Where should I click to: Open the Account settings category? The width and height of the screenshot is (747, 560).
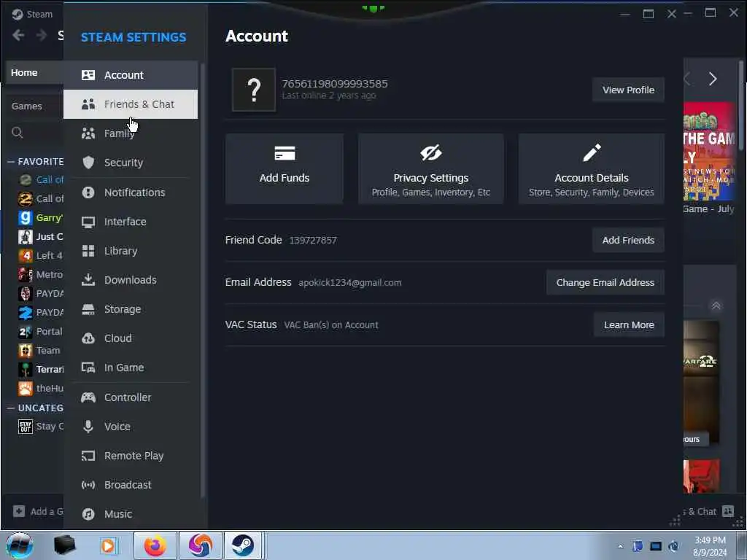pos(131,75)
